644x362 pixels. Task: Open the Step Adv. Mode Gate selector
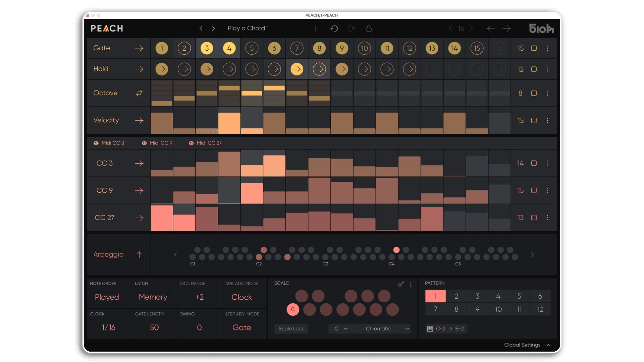point(242,327)
